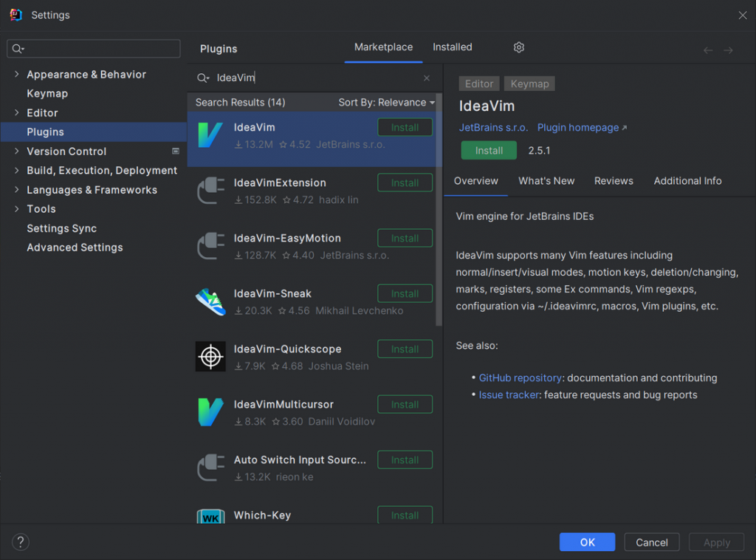Screen dimensions: 756x560
Task: Click green Install button in details pane
Action: [x=489, y=151]
